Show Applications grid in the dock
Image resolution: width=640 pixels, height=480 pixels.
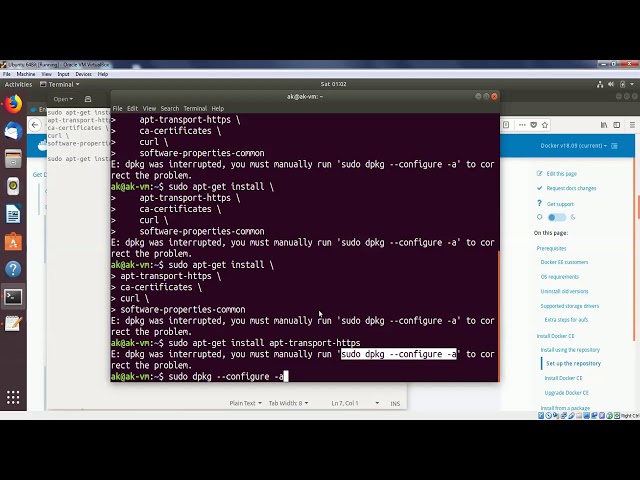tap(13, 397)
